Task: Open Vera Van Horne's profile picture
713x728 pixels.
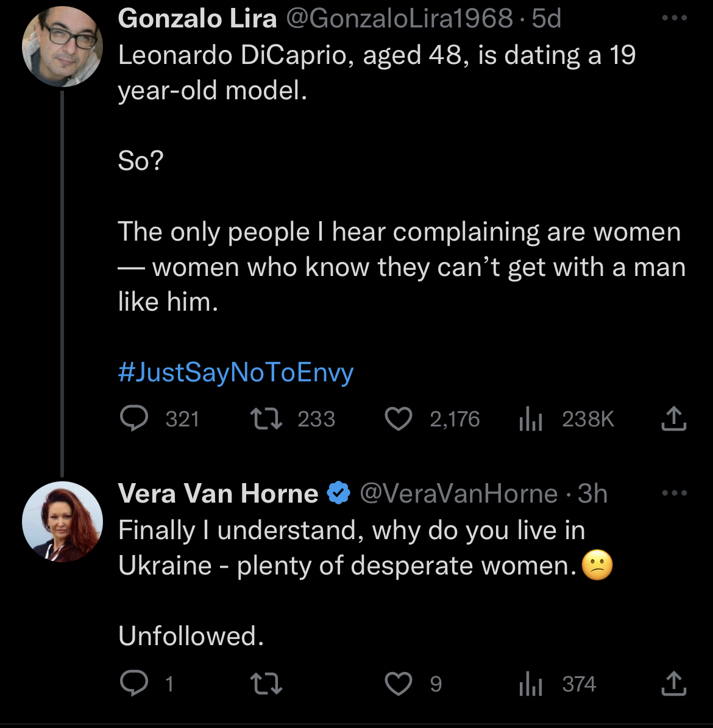Action: [62, 521]
